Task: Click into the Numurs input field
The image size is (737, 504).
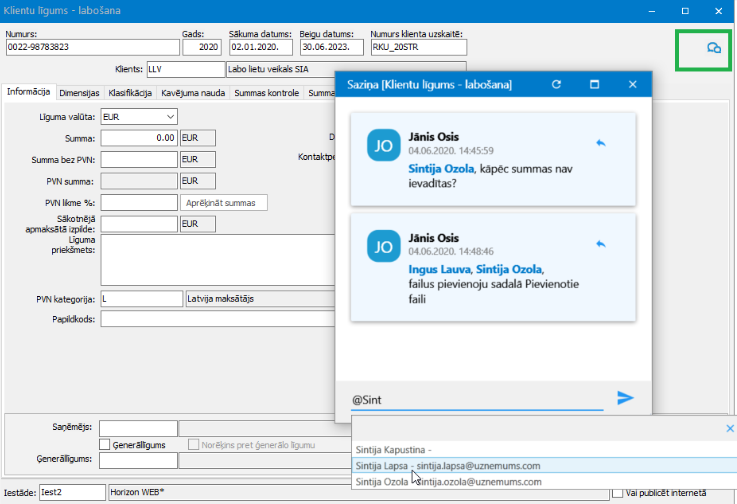Action: pos(90,47)
